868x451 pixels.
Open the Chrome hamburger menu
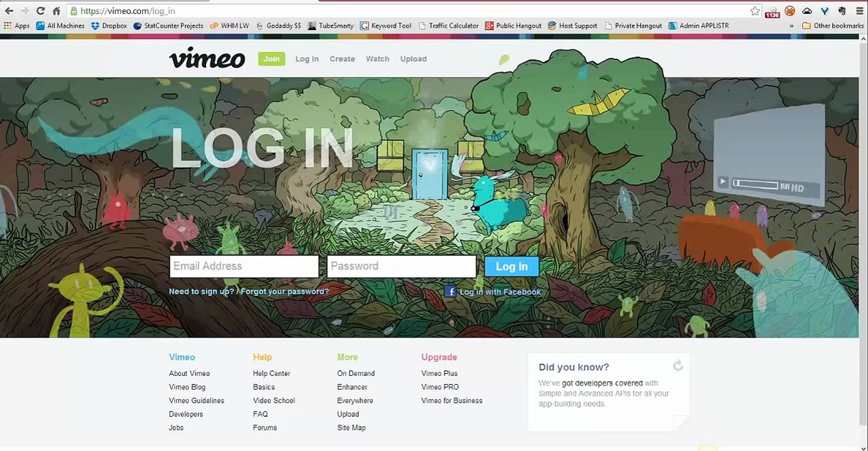859,11
